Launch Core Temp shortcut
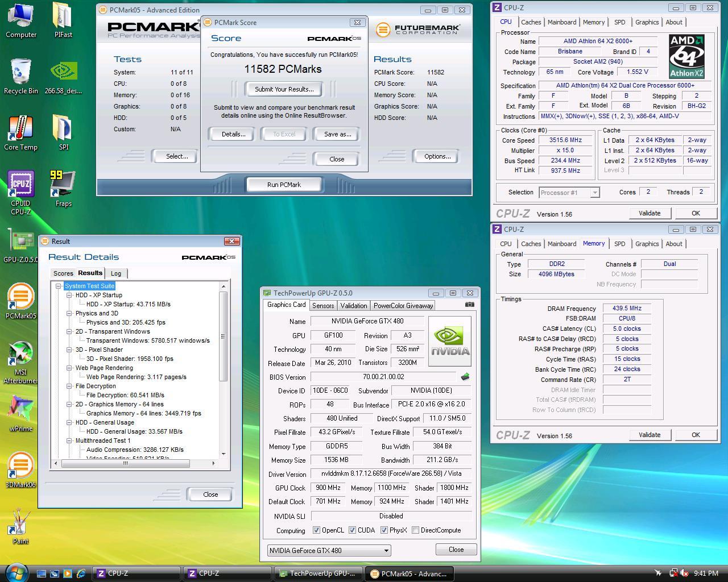728x582 pixels. coord(21,133)
